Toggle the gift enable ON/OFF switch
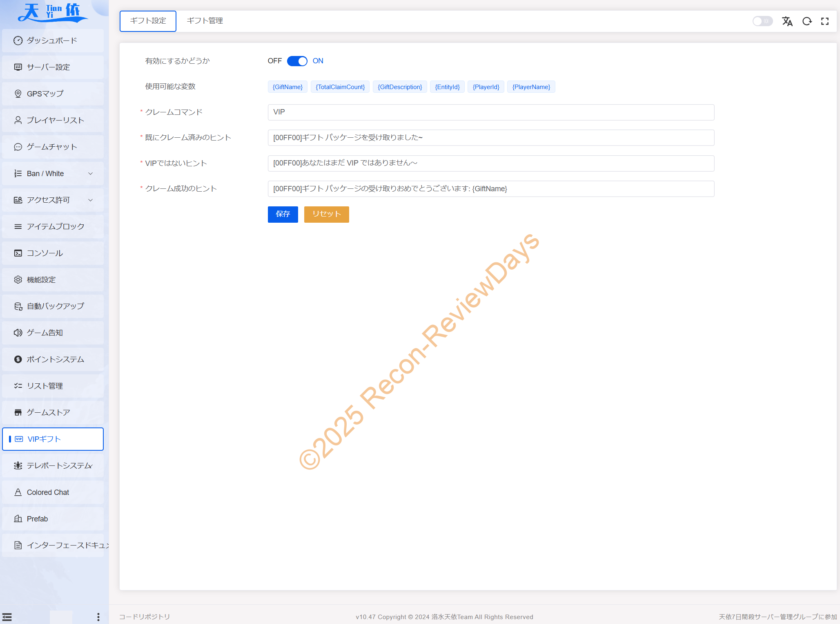 click(x=297, y=61)
